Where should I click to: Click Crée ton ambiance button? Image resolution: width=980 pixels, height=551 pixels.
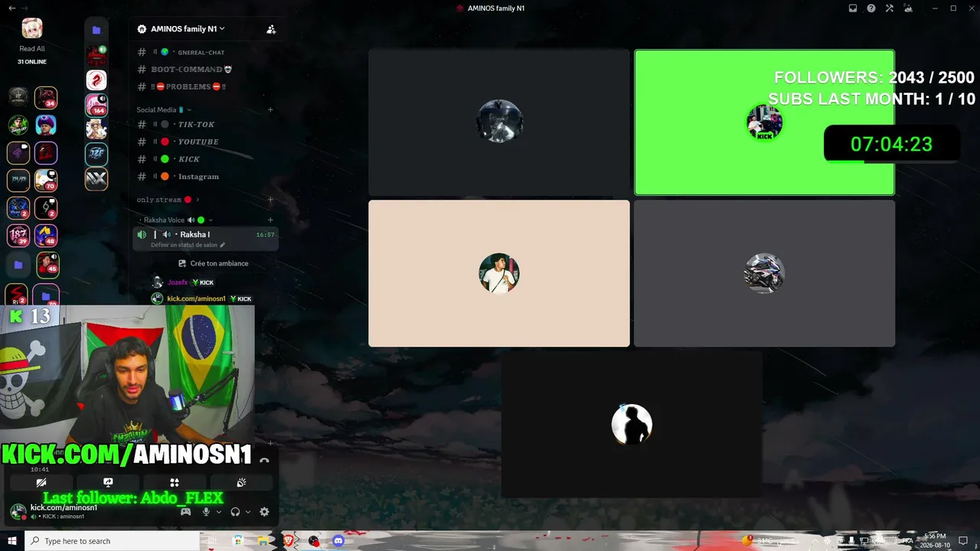[x=214, y=263]
